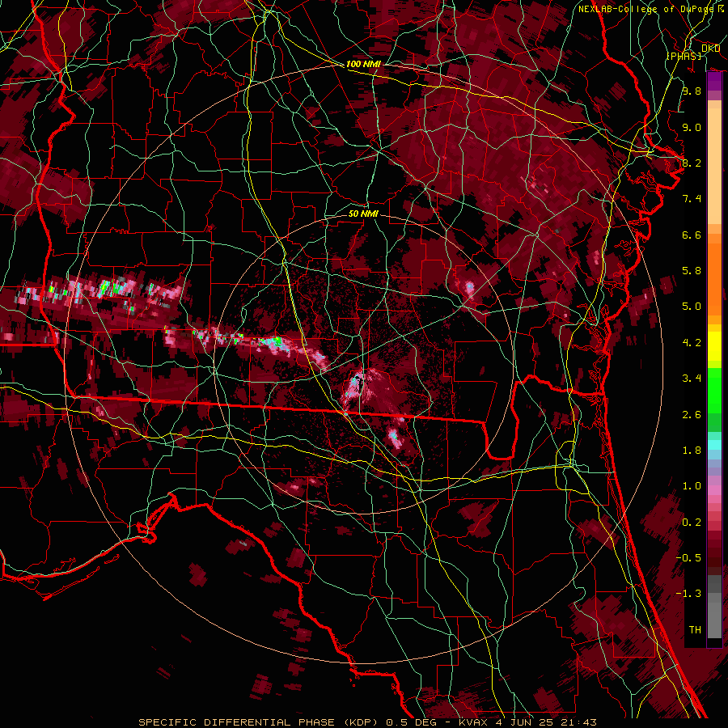Click the 1.8 legend value

pyautogui.click(x=692, y=451)
